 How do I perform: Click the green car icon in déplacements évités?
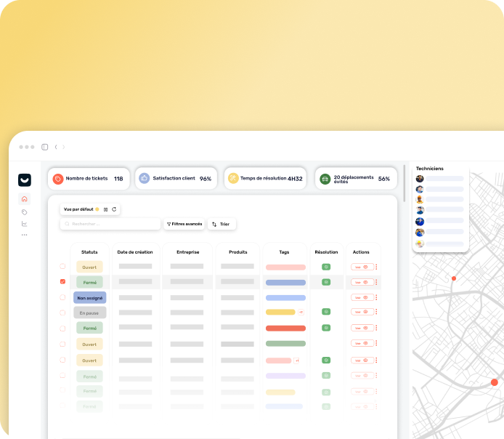[x=325, y=179]
